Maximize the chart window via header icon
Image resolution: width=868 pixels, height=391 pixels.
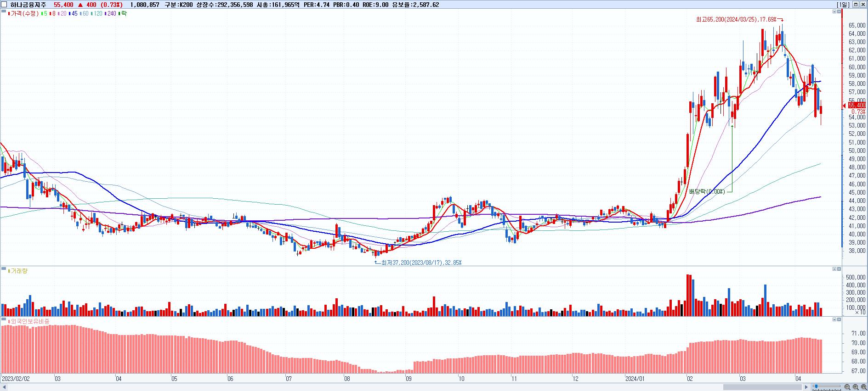(x=856, y=5)
